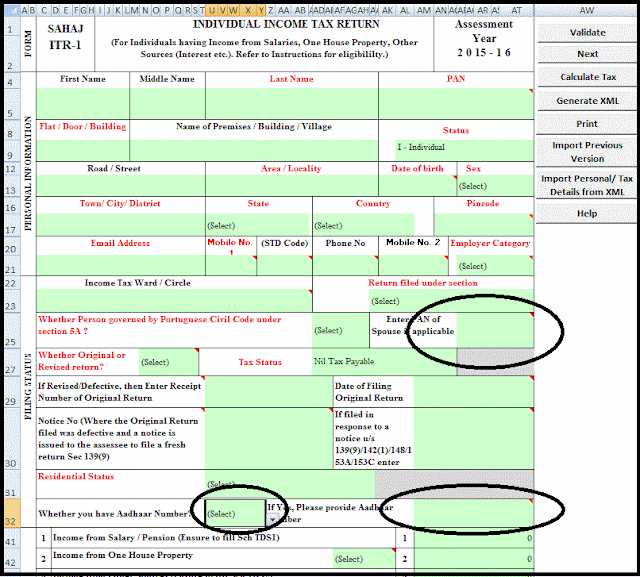
Task: Click the Phone No input cell
Action: [345, 266]
